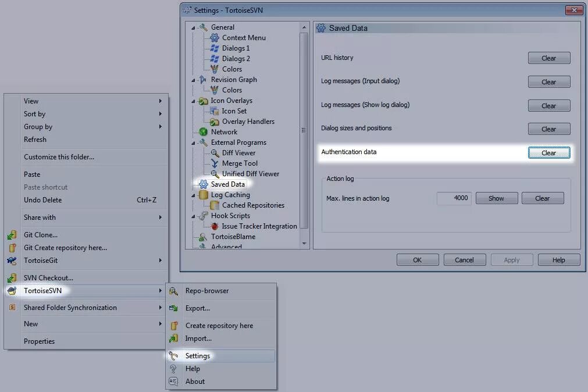
Task: Click the Repo-browser magnifier icon
Action: coord(173,291)
